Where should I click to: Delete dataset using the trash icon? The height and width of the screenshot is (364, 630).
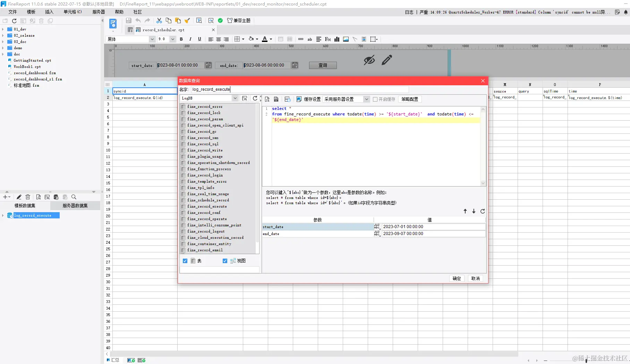point(28,197)
